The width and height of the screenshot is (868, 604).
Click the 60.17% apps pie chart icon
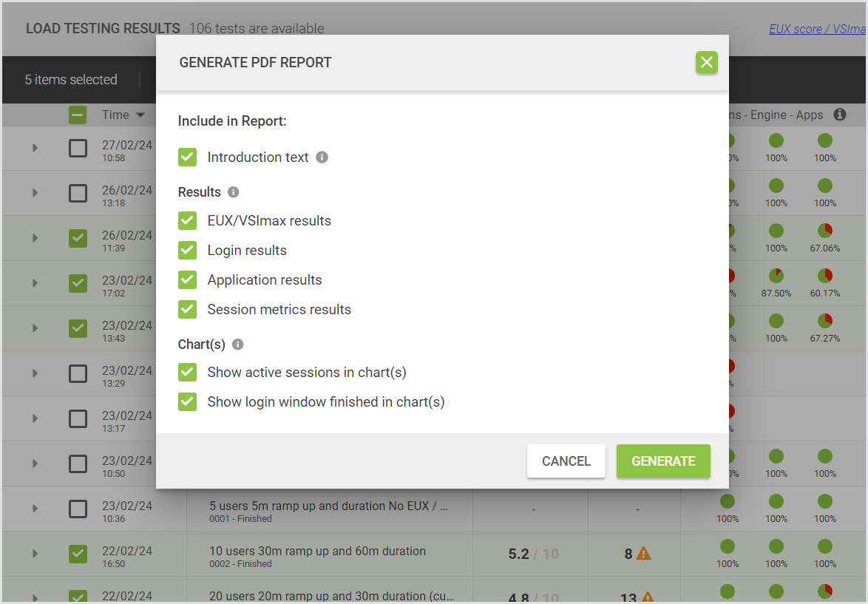825,276
